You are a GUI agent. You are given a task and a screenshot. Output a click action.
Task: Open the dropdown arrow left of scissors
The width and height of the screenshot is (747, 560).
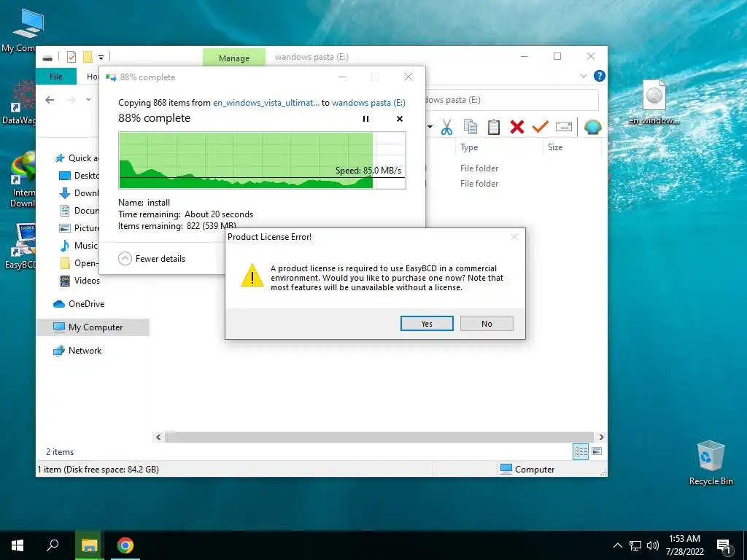pyautogui.click(x=430, y=127)
